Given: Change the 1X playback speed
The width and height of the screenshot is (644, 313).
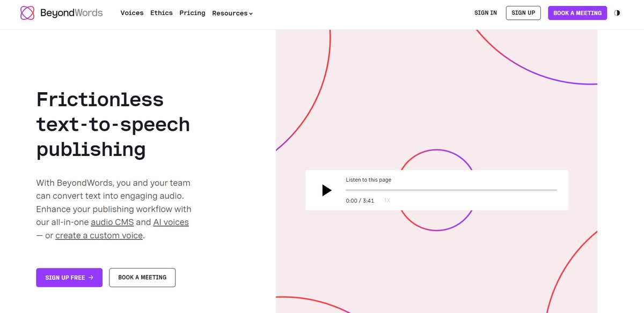Looking at the screenshot, I should point(387,200).
